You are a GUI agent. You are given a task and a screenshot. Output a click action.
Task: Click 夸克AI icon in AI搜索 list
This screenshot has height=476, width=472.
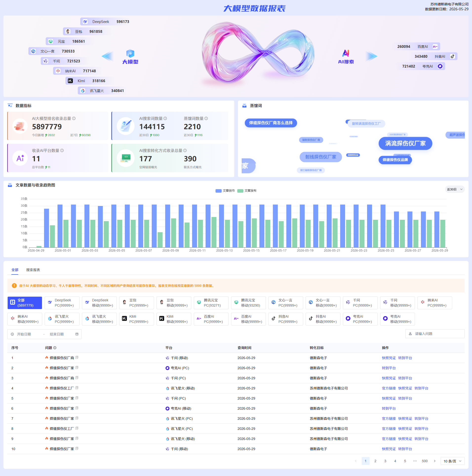(x=440, y=66)
